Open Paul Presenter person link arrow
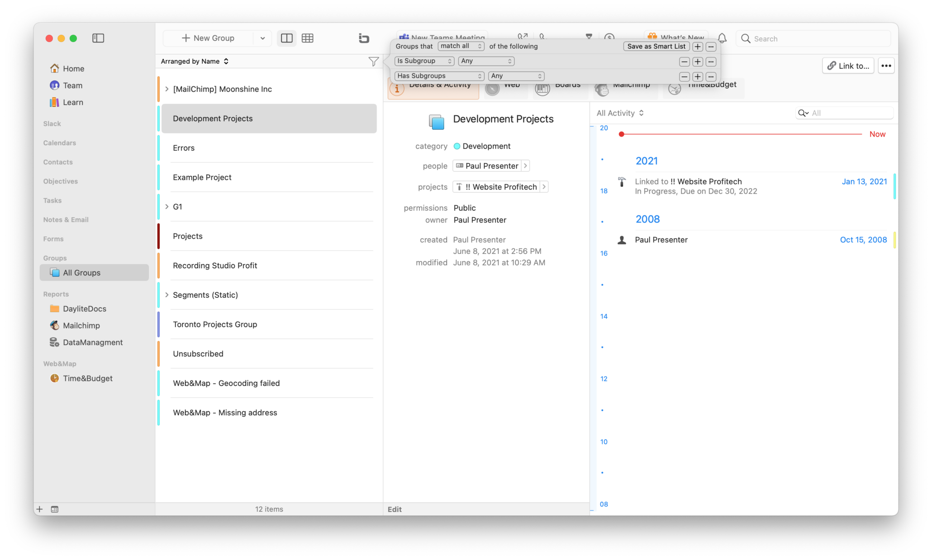This screenshot has width=932, height=560. pyautogui.click(x=525, y=166)
